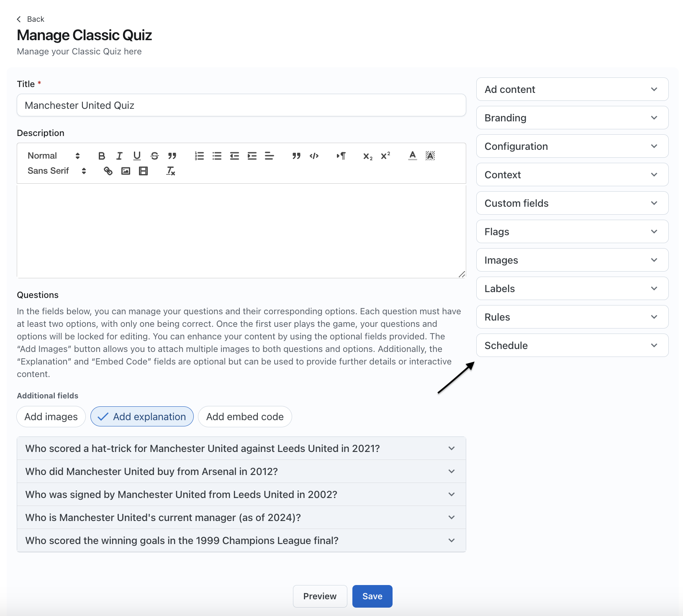
Task: Click the quote icon next to strikethrough
Action: pyautogui.click(x=172, y=156)
